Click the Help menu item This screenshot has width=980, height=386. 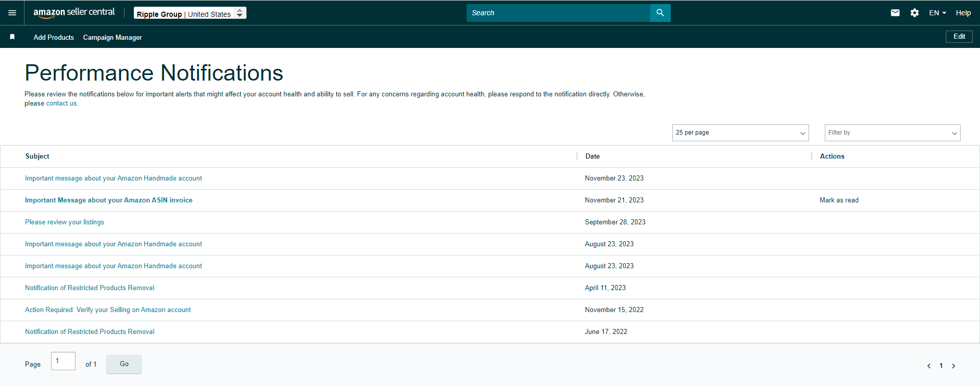pos(963,13)
